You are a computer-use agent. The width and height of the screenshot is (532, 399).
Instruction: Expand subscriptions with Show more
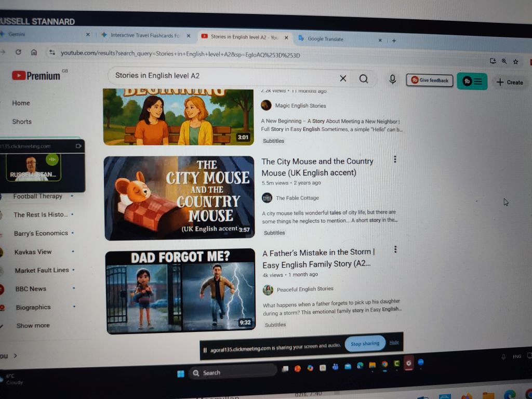click(x=33, y=326)
